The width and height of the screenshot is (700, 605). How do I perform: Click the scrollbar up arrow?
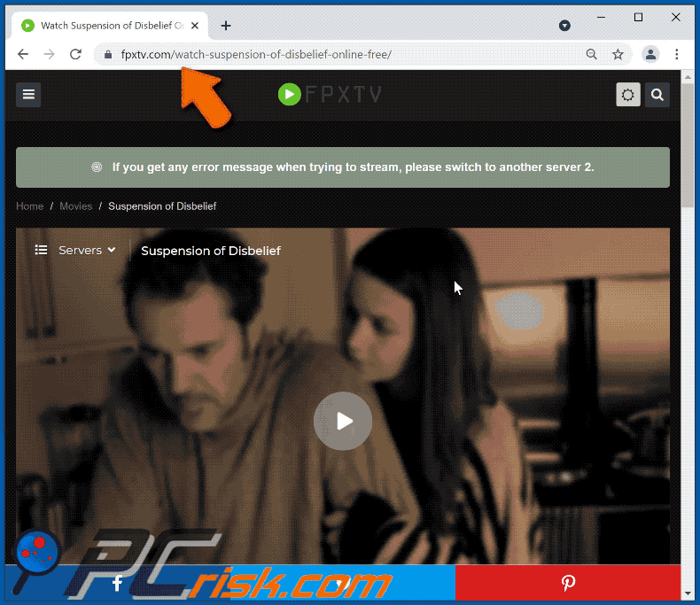point(688,77)
